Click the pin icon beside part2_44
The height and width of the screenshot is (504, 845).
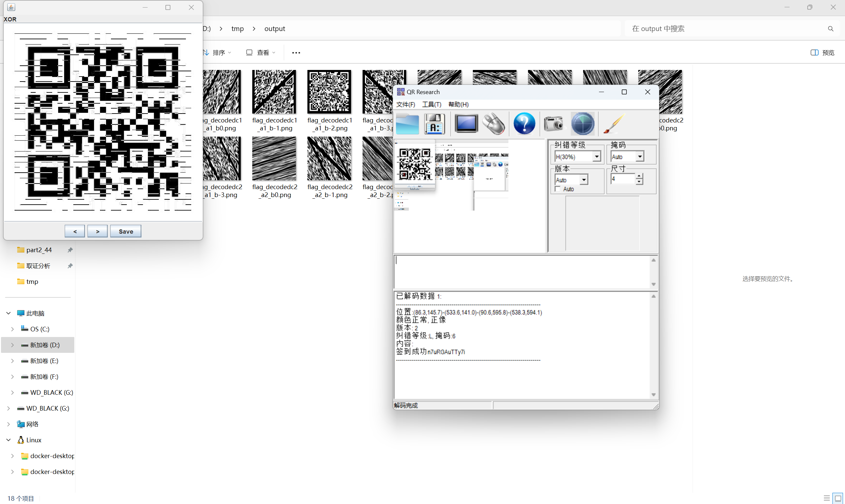pyautogui.click(x=70, y=250)
